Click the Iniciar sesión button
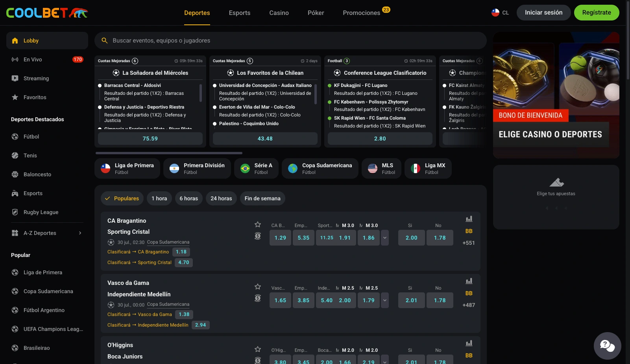 pos(543,13)
